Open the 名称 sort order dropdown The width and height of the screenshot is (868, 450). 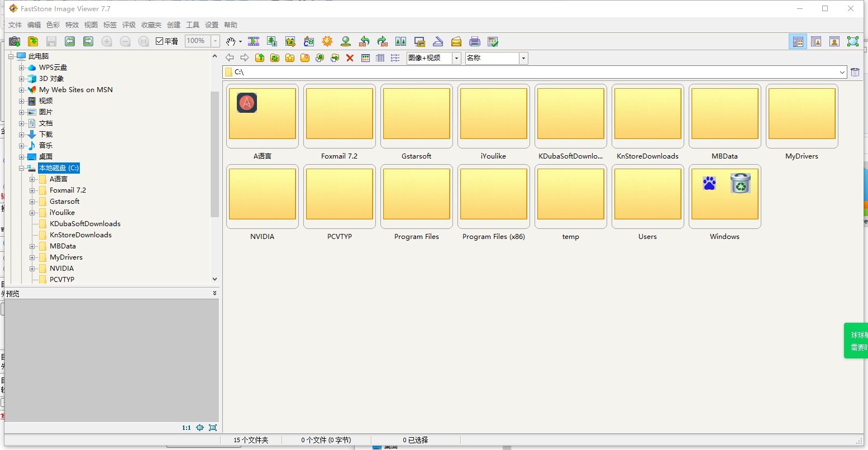pos(522,58)
